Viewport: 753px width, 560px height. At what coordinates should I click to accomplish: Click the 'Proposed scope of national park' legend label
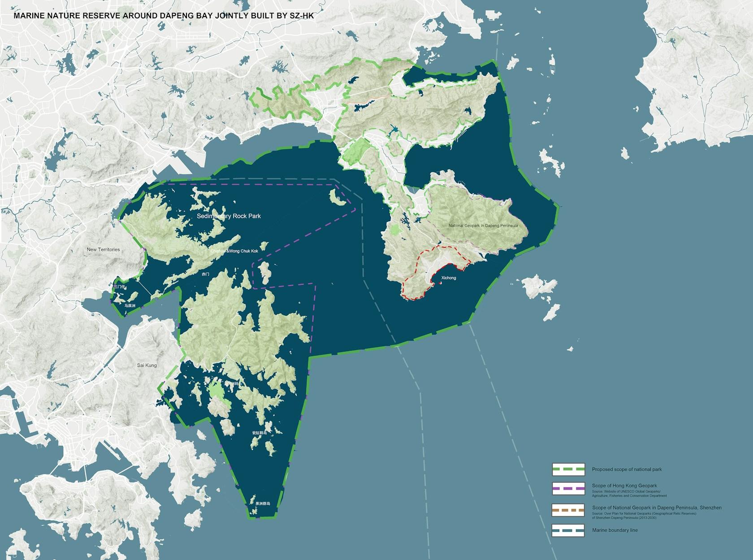pyautogui.click(x=627, y=470)
